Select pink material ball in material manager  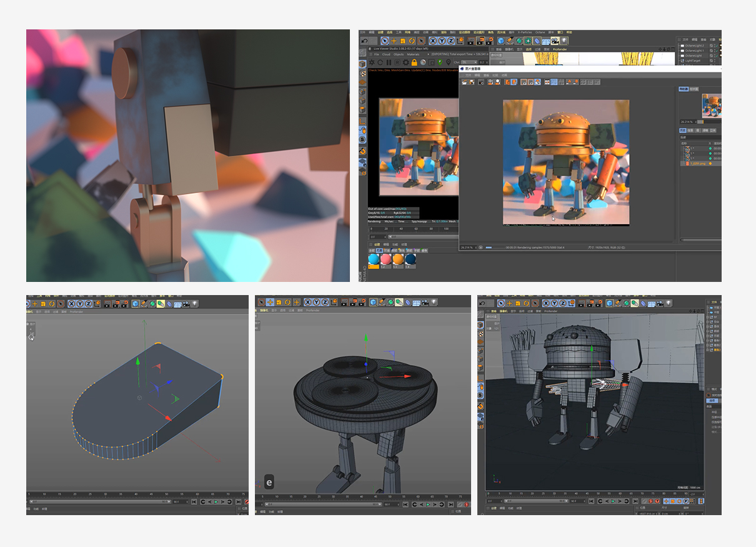tap(386, 259)
